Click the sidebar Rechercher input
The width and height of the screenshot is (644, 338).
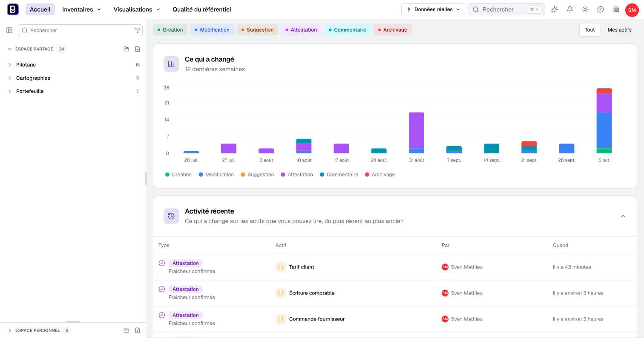click(x=80, y=30)
